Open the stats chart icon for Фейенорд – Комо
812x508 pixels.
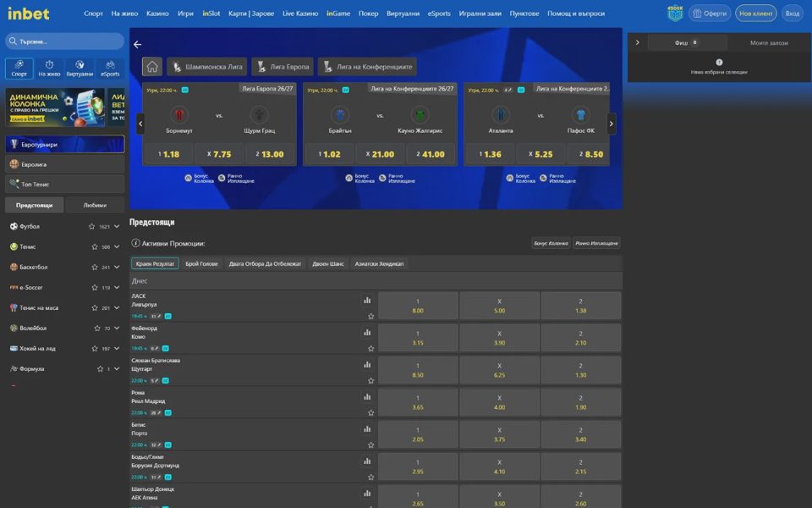coord(367,332)
